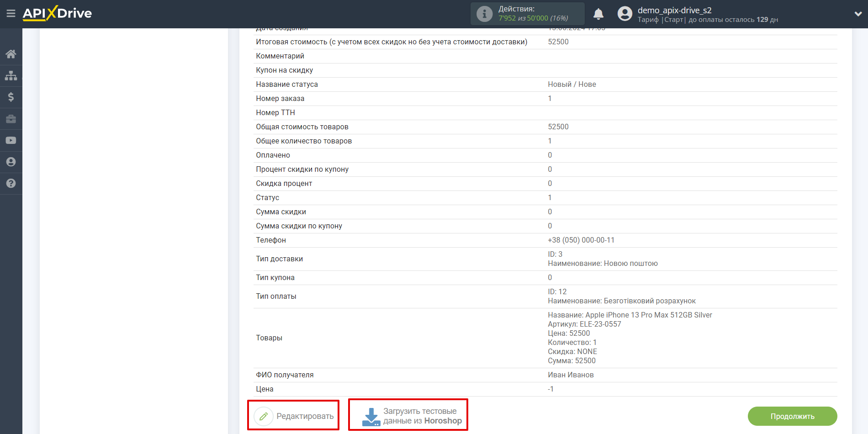Select the Оплачено label

[x=273, y=155]
